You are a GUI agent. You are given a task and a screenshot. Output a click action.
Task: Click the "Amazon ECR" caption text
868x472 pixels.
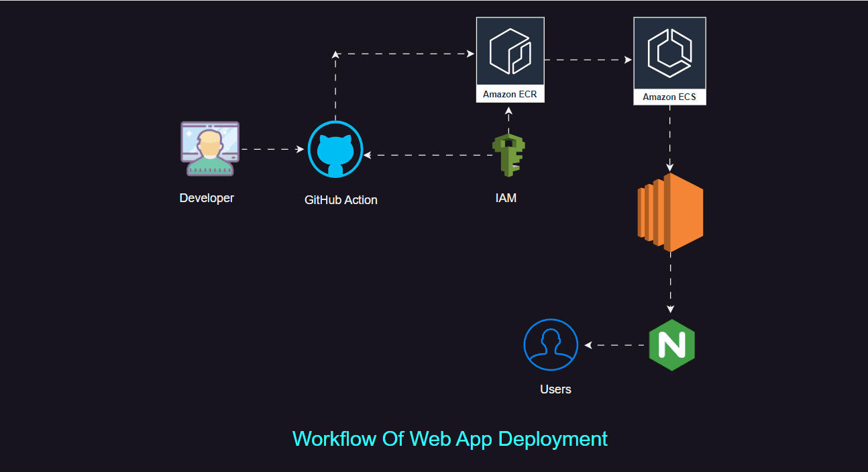[510, 95]
